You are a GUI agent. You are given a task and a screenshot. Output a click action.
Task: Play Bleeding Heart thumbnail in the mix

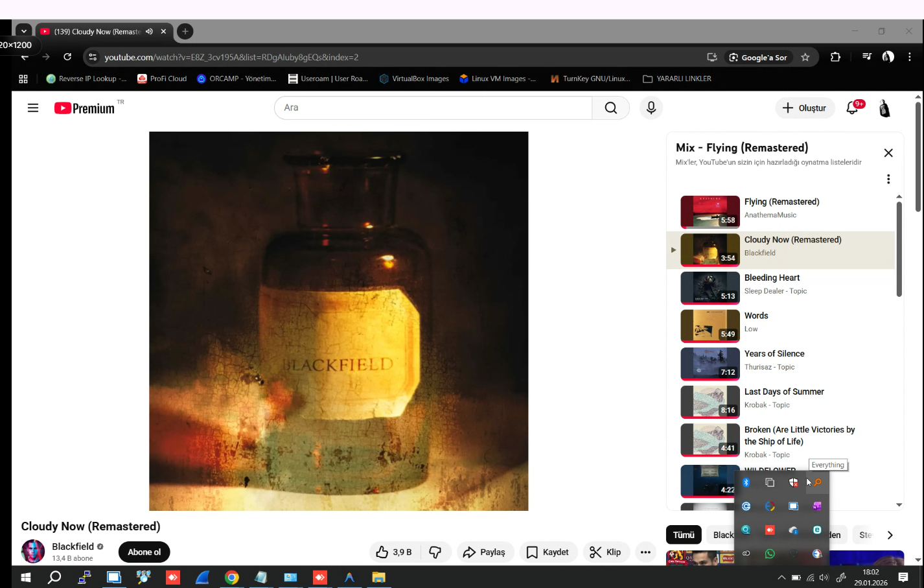click(710, 288)
